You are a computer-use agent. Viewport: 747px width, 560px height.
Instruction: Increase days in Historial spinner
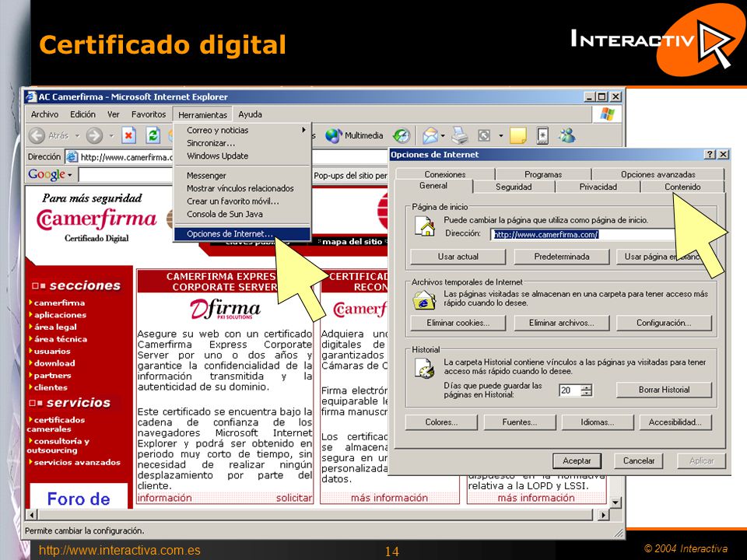coord(587,387)
